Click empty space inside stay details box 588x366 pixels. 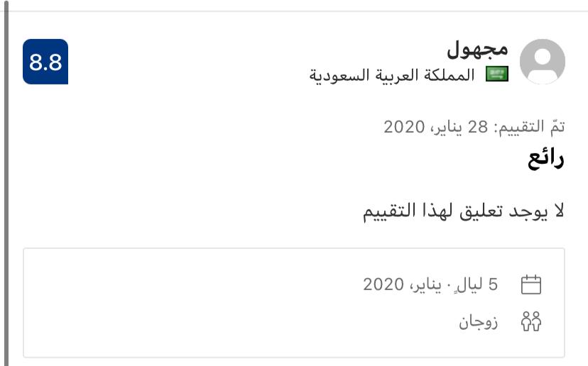point(213,305)
